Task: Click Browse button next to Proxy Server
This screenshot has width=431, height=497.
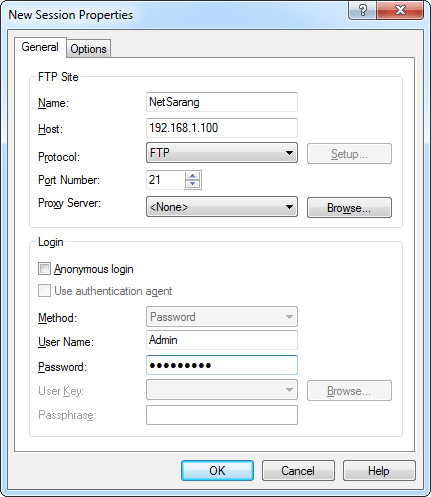Action: [349, 208]
